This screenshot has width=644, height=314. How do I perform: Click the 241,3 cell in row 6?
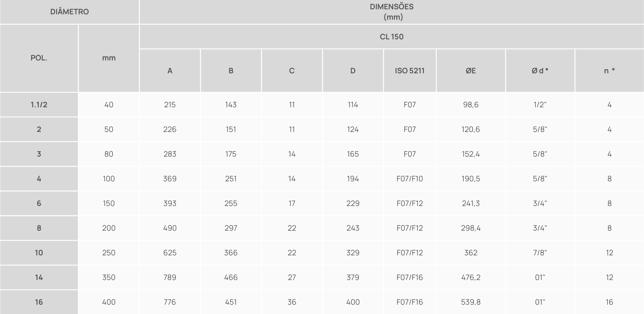tap(471, 203)
